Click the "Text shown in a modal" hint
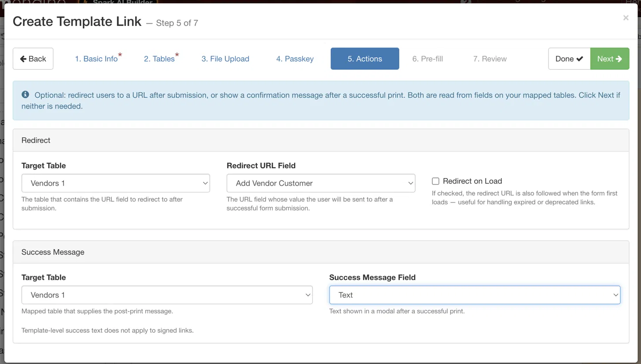Viewport: 641px width, 364px height. 397,311
